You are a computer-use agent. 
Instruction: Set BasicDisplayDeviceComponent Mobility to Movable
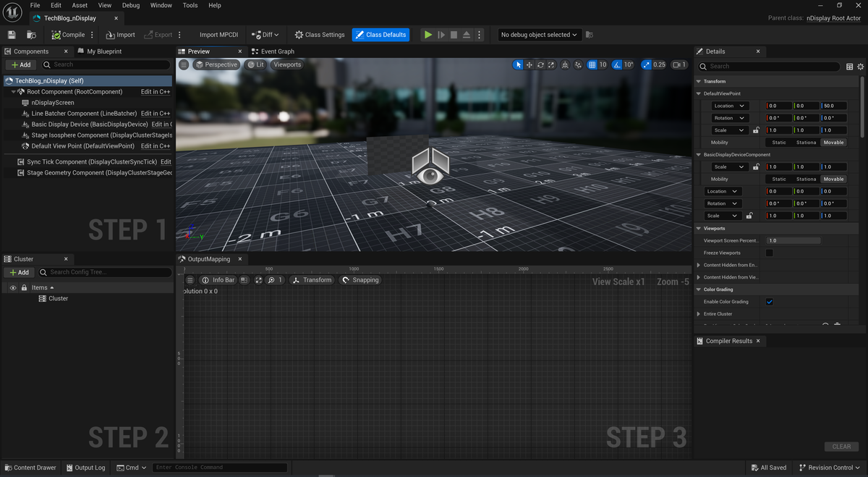point(833,179)
